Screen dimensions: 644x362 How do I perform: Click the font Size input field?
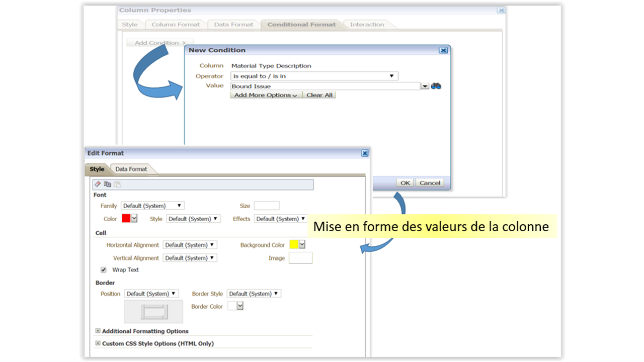(267, 206)
